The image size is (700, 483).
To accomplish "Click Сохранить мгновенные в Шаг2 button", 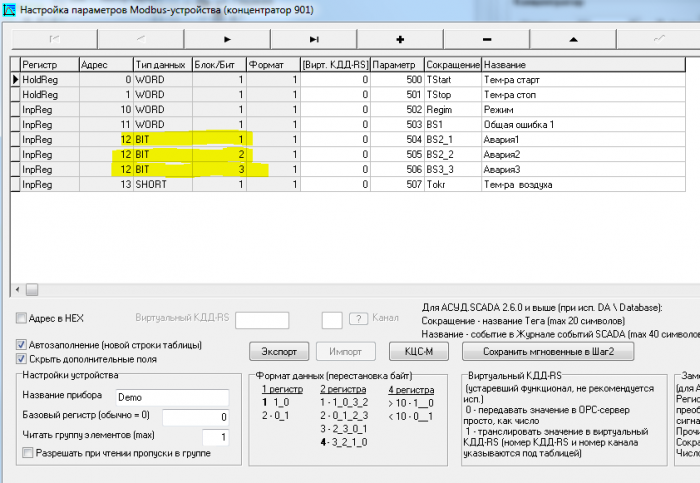I will coord(548,352).
